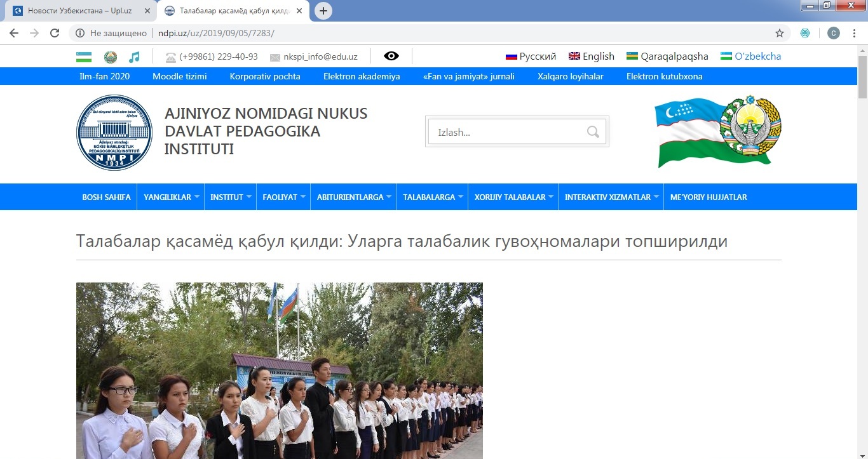Viewport: 868px width, 459px height.
Task: Open the Elektron kutubxona link
Action: (x=664, y=76)
